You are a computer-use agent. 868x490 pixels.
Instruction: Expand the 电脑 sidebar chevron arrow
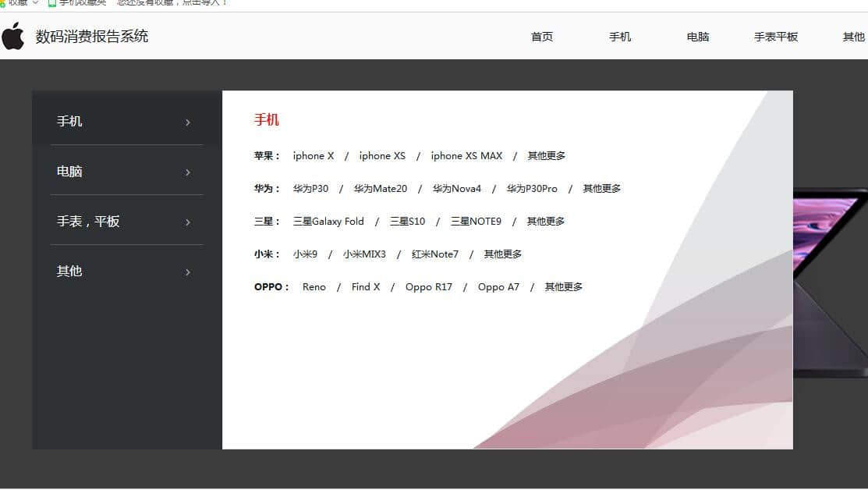pos(188,172)
